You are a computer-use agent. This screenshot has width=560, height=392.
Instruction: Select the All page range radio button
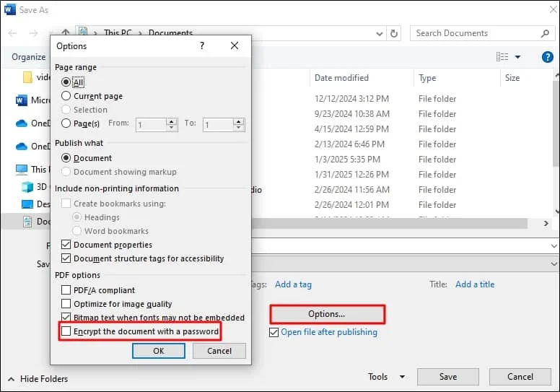(66, 82)
